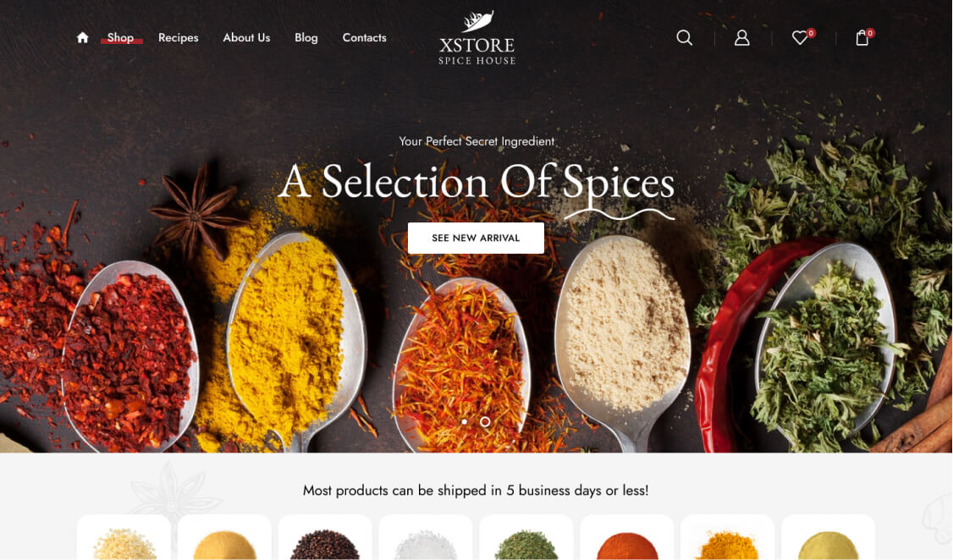Navigate to the About Us page
The image size is (953, 560).
click(x=246, y=38)
